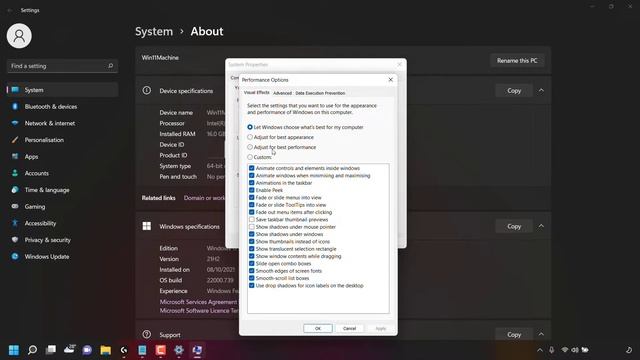Viewport: 640px width, 360px height.
Task: Click Cancel in Performance Options
Action: pyautogui.click(x=349, y=329)
